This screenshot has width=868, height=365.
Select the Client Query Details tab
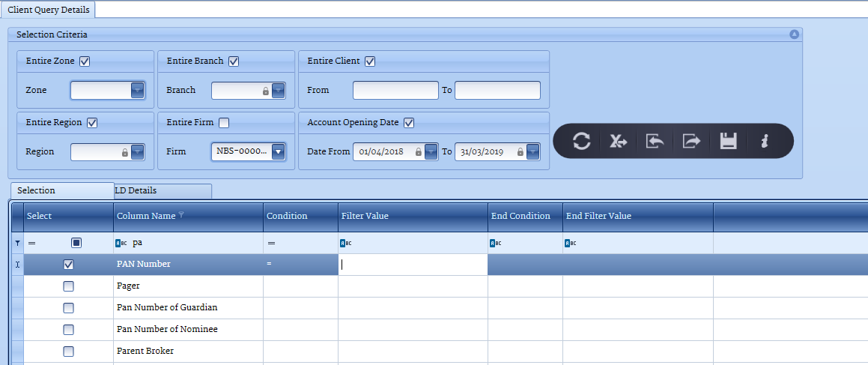pyautogui.click(x=48, y=10)
